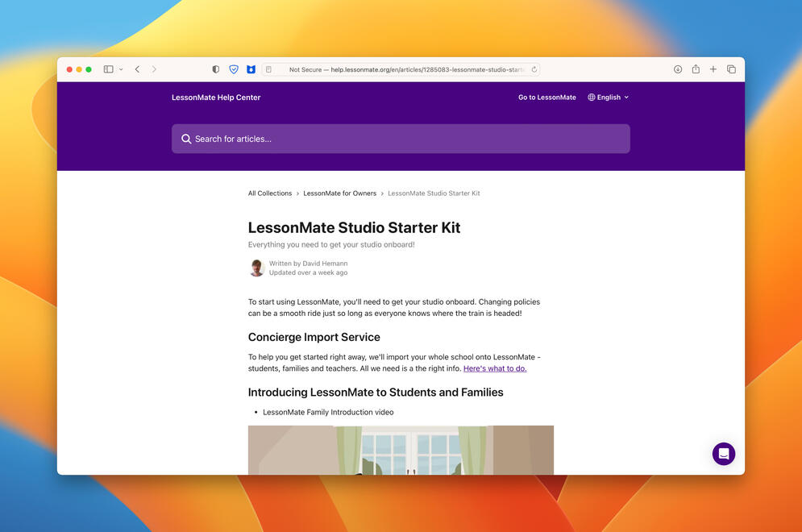The image size is (802, 532).
Task: Open the chat messenger launcher button
Action: 724,454
